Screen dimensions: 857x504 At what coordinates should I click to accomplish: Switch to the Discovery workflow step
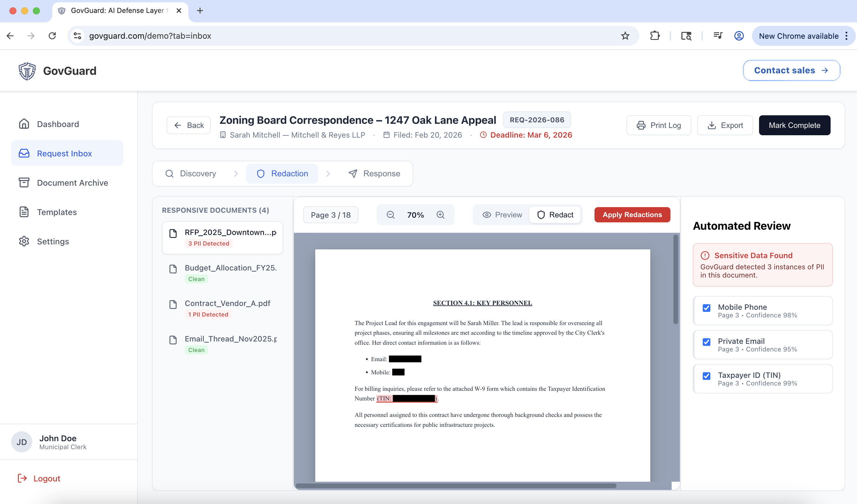pyautogui.click(x=198, y=173)
